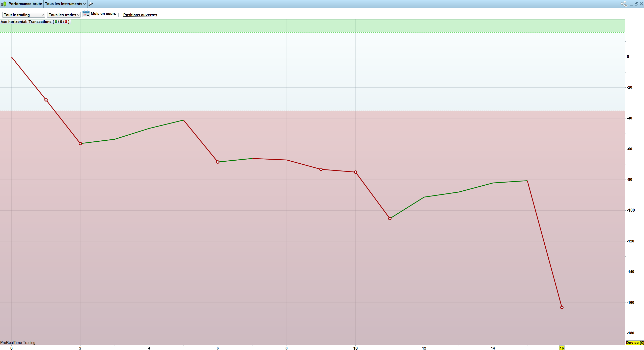Open the wrench settings icon

[91, 4]
